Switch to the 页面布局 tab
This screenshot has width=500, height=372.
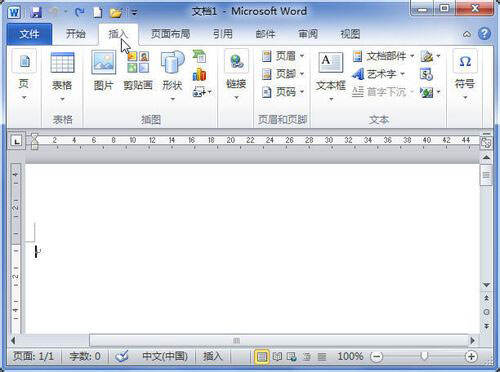pyautogui.click(x=170, y=34)
